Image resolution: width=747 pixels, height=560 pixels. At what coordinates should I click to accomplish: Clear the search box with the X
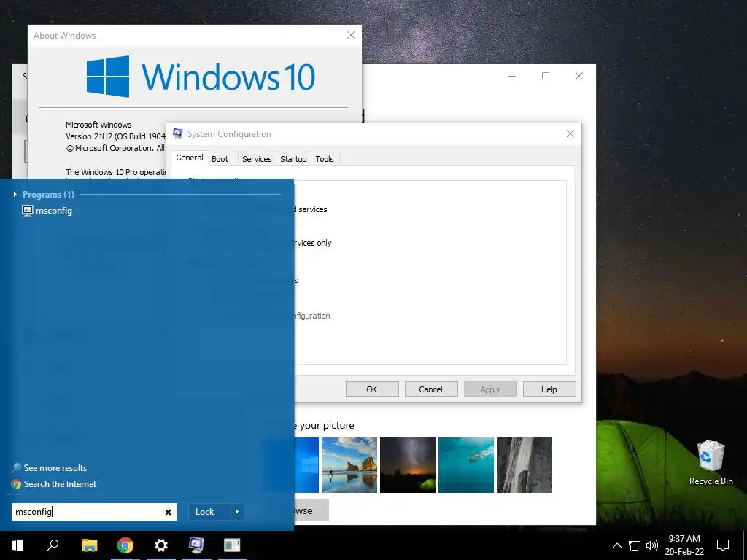pos(169,512)
